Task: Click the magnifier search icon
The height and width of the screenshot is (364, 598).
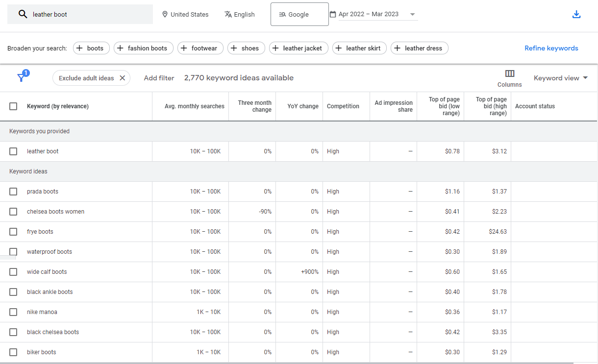Action: pyautogui.click(x=23, y=14)
